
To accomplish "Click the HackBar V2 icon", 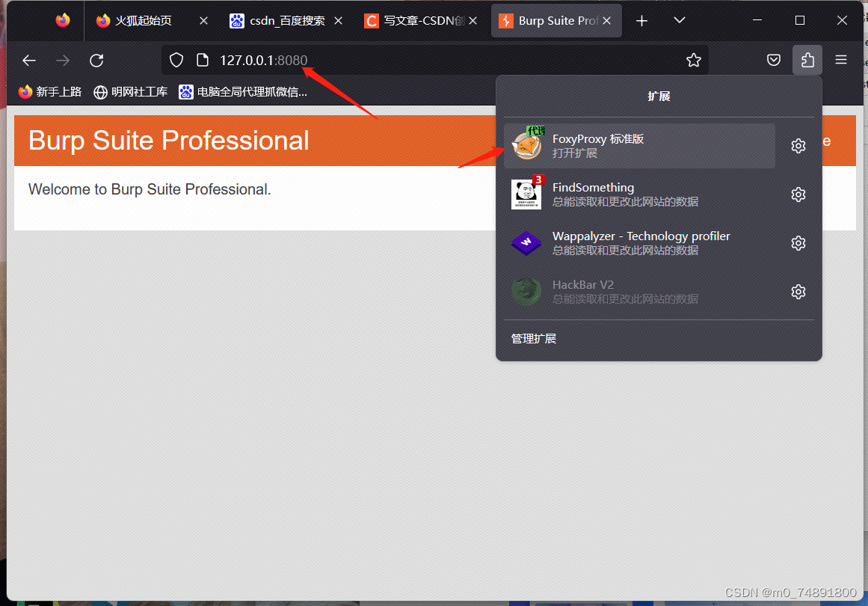I will tap(526, 291).
